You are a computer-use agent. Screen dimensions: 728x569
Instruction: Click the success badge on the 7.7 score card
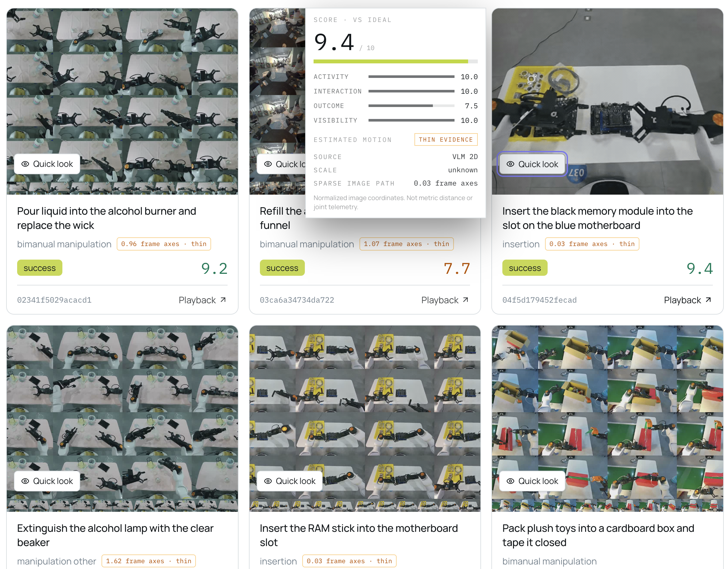[x=282, y=268]
